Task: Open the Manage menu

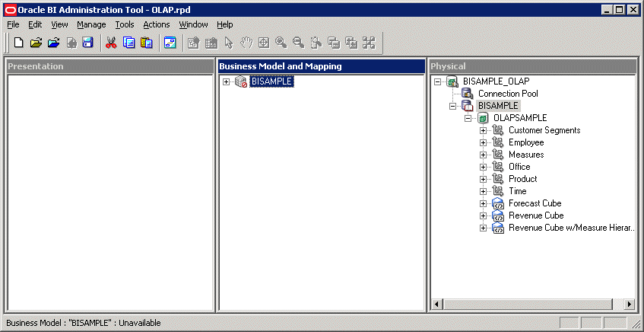Action: click(91, 24)
